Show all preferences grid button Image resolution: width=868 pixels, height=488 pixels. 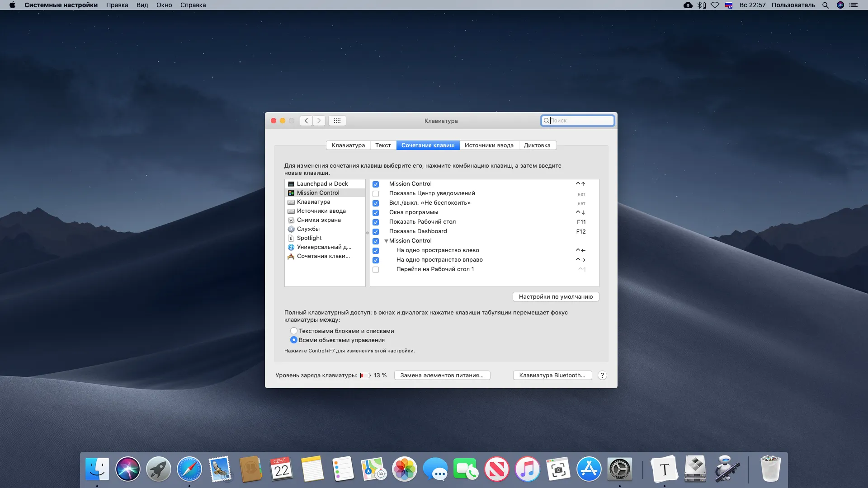[x=337, y=121]
